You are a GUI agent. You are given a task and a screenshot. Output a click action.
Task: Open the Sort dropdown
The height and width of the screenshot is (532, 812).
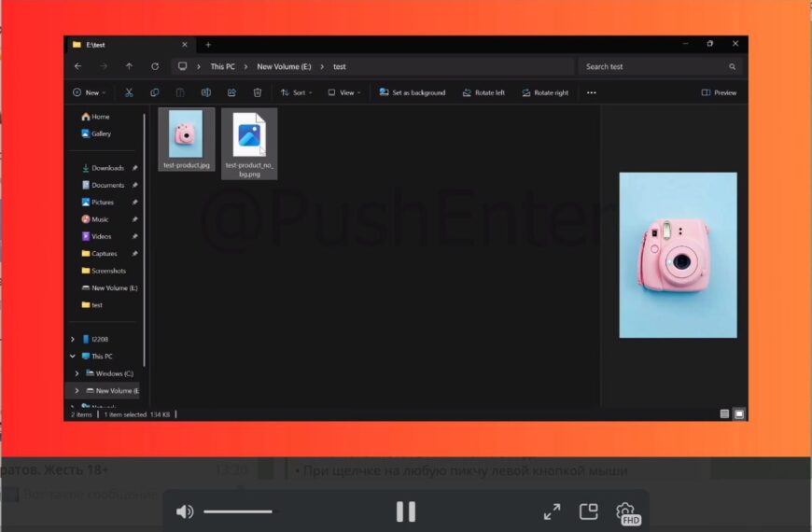(296, 92)
